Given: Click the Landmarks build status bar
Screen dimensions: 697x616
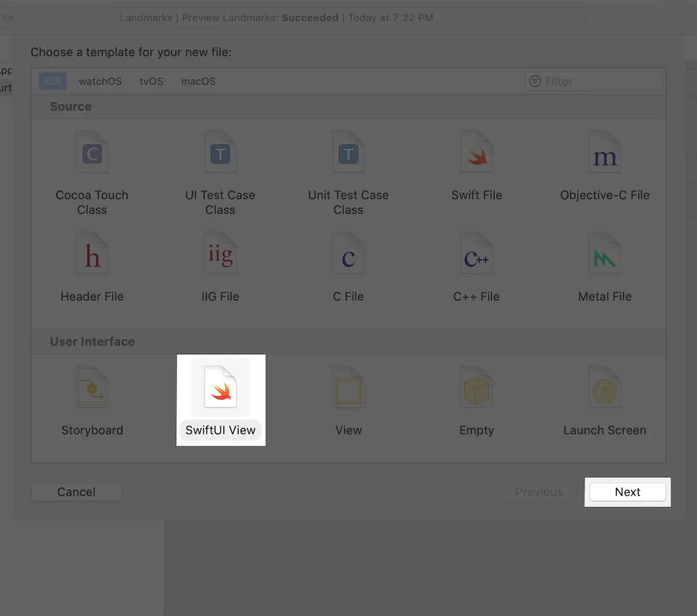Looking at the screenshot, I should tap(348, 18).
